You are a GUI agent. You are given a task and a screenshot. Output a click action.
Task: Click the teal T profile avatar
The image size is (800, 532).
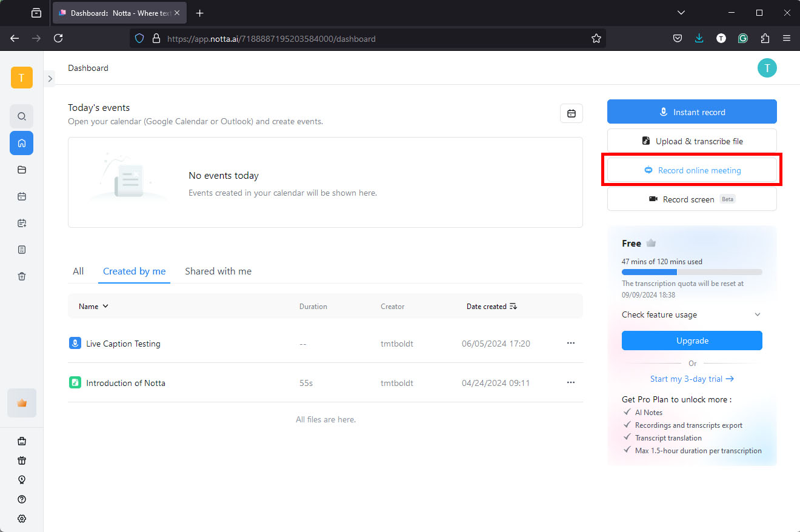tap(767, 68)
